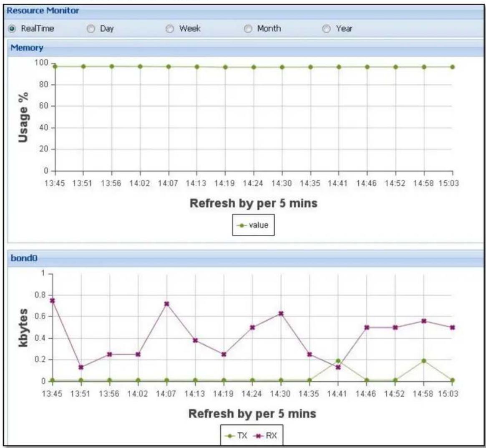Click the kbytes axis label
This screenshot has height=448, width=486.
click(23, 328)
